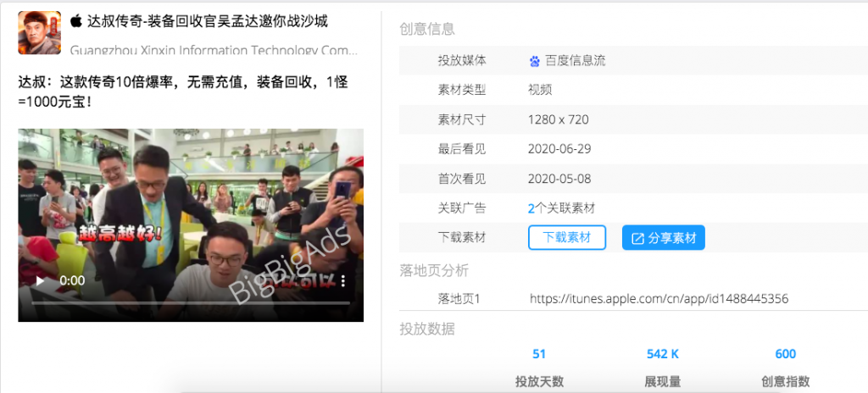Viewport: 868px width, 393px height.
Task: Click the 下载素材 button
Action: pos(567,237)
